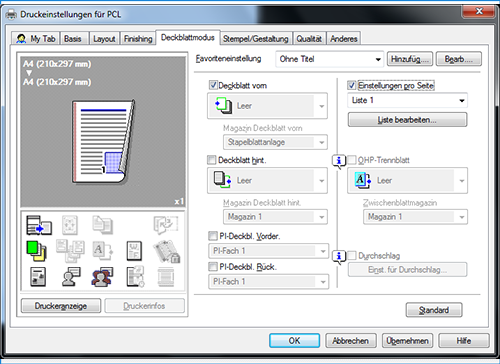This screenshot has height=364, width=500.
Task: Click the My Tab user face icon
Action: (21, 39)
